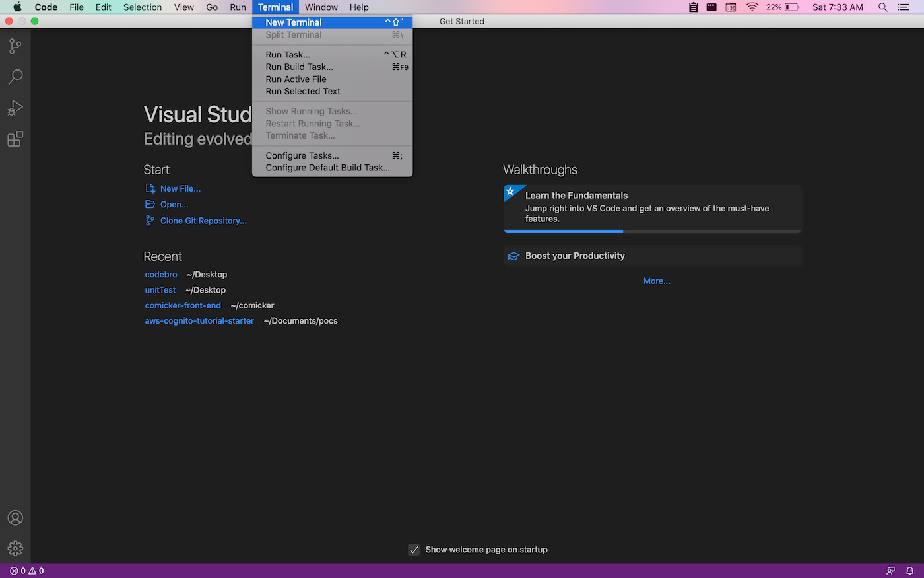Open macOS Notification Center icon
Image resolution: width=924 pixels, height=578 pixels.
[904, 7]
